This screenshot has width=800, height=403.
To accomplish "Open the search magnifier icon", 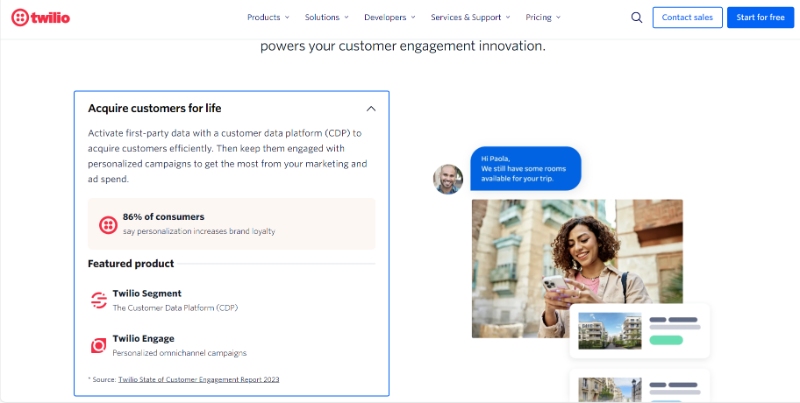I will coord(637,17).
